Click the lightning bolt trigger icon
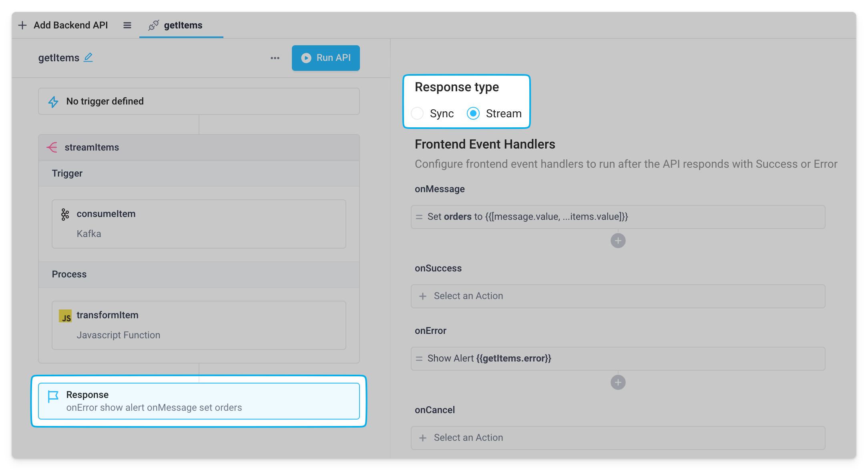The width and height of the screenshot is (868, 470). [53, 102]
